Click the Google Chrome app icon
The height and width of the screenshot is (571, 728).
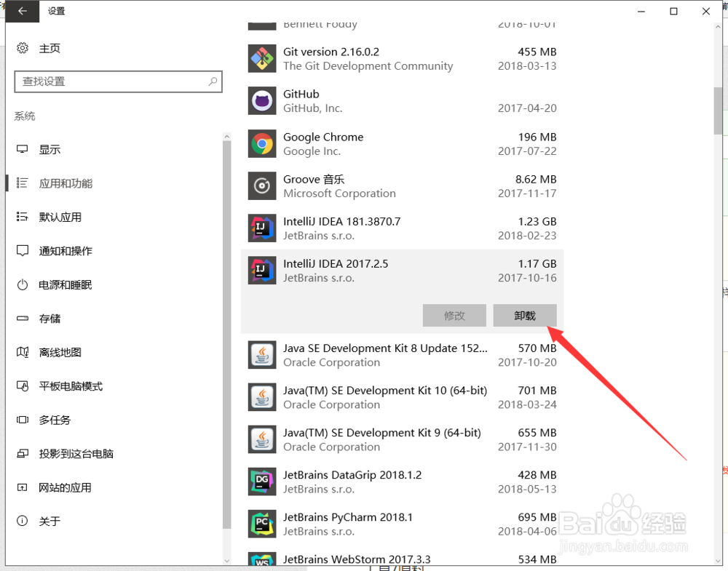pos(262,144)
